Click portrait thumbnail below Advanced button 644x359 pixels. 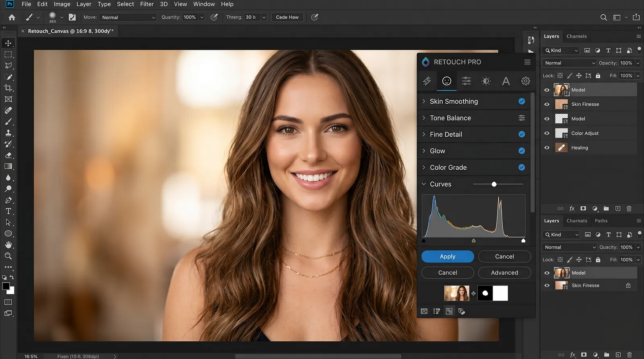click(456, 293)
